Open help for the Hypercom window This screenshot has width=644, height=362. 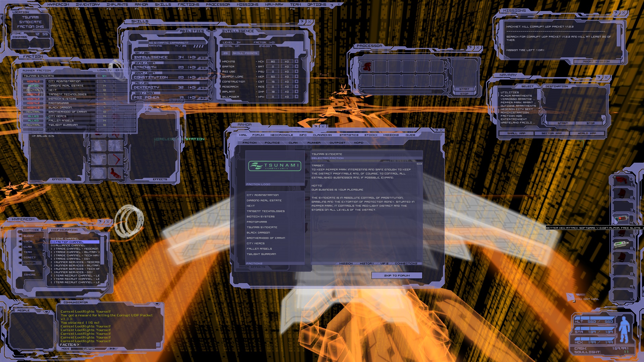(x=100, y=221)
